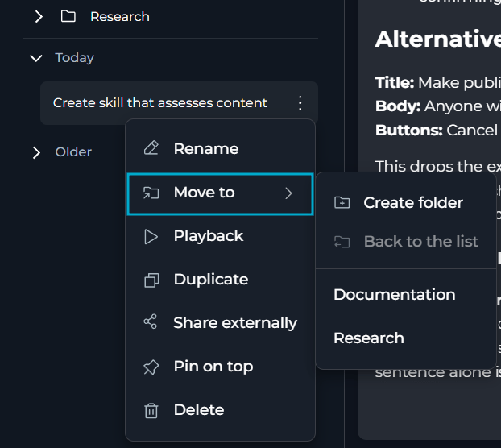
Task: Click the three-dot menu on the chat
Action: pos(300,103)
